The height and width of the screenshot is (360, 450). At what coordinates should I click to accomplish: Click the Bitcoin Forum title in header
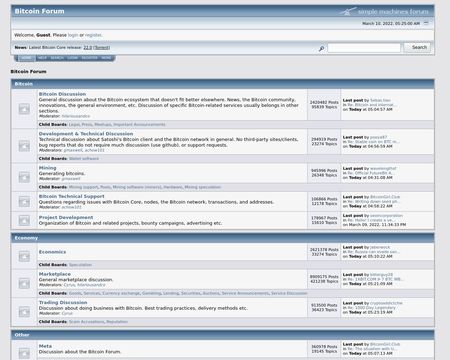pyautogui.click(x=39, y=11)
